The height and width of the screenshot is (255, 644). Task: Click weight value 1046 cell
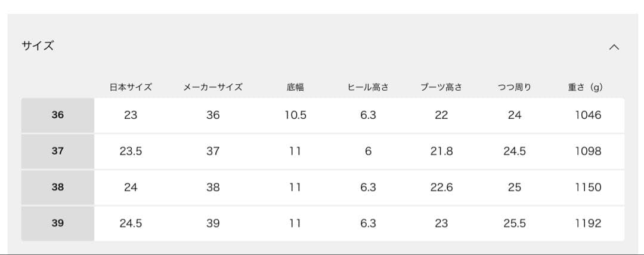point(588,115)
